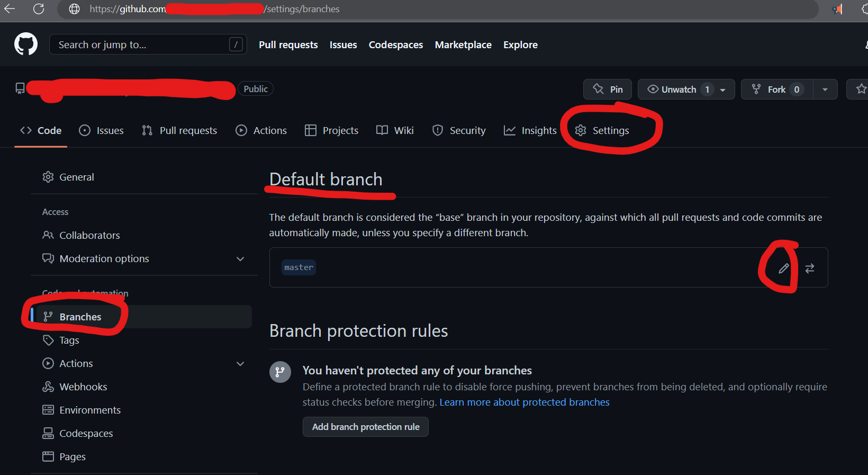Screen dimensions: 868x475
Task: Switch to the Projects tab
Action: [331, 130]
